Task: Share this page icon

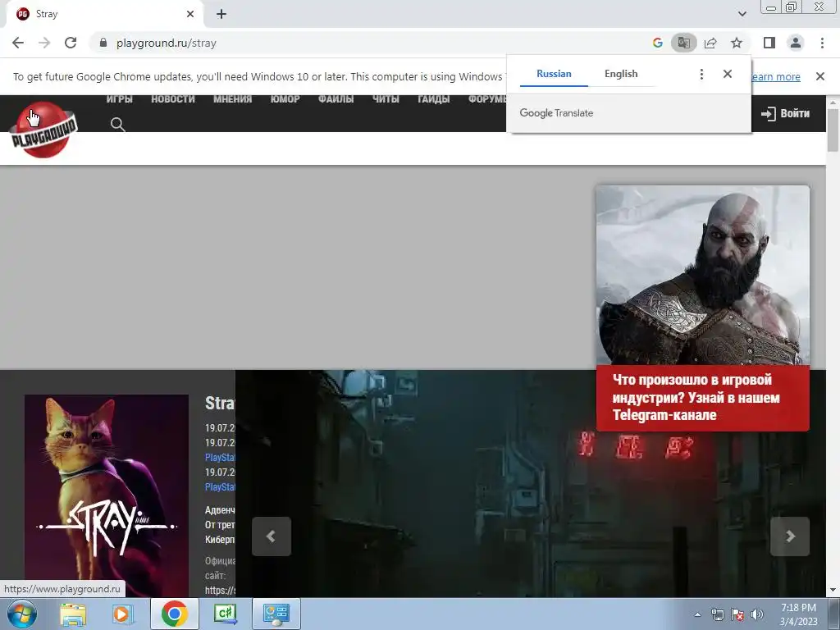Action: click(710, 43)
